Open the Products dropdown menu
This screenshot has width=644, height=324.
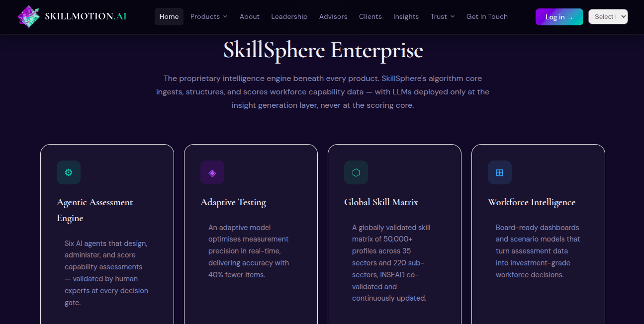(209, 16)
